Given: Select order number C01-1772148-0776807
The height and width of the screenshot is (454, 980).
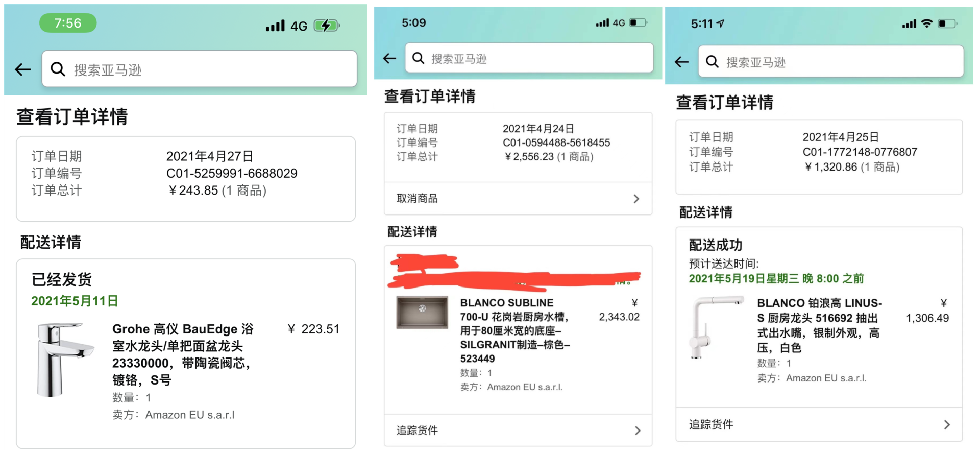Looking at the screenshot, I should 860,152.
